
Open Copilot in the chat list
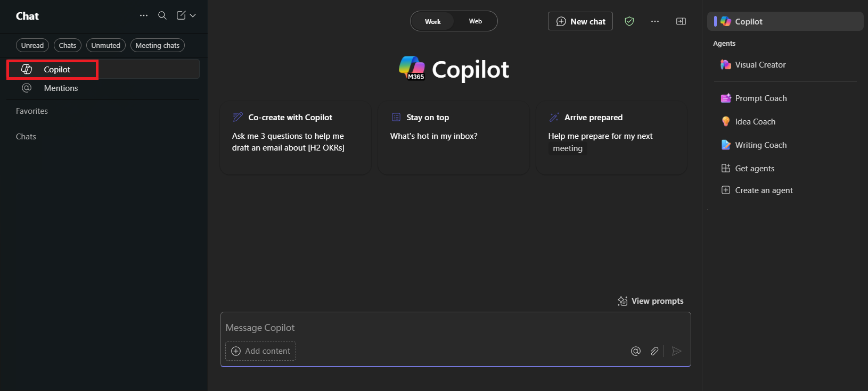(x=103, y=69)
